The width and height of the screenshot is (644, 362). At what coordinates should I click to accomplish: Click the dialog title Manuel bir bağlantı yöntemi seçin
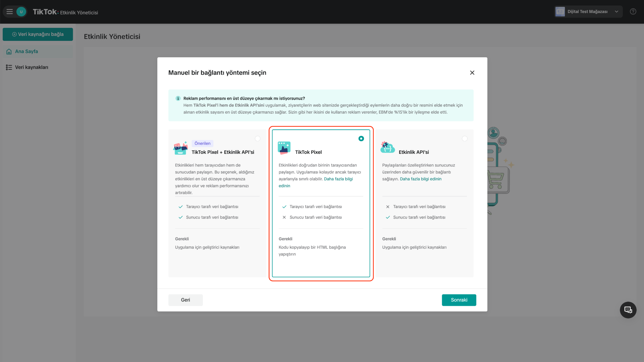click(217, 73)
